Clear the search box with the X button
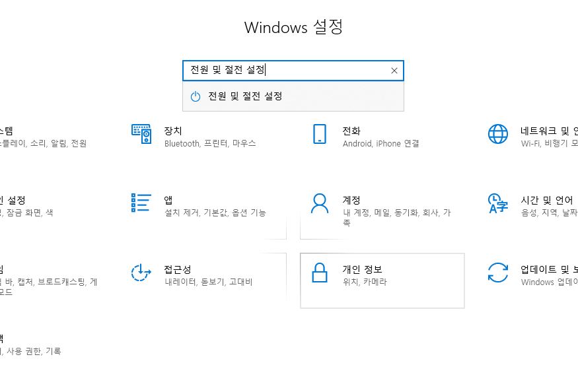The width and height of the screenshot is (578, 392). (394, 71)
